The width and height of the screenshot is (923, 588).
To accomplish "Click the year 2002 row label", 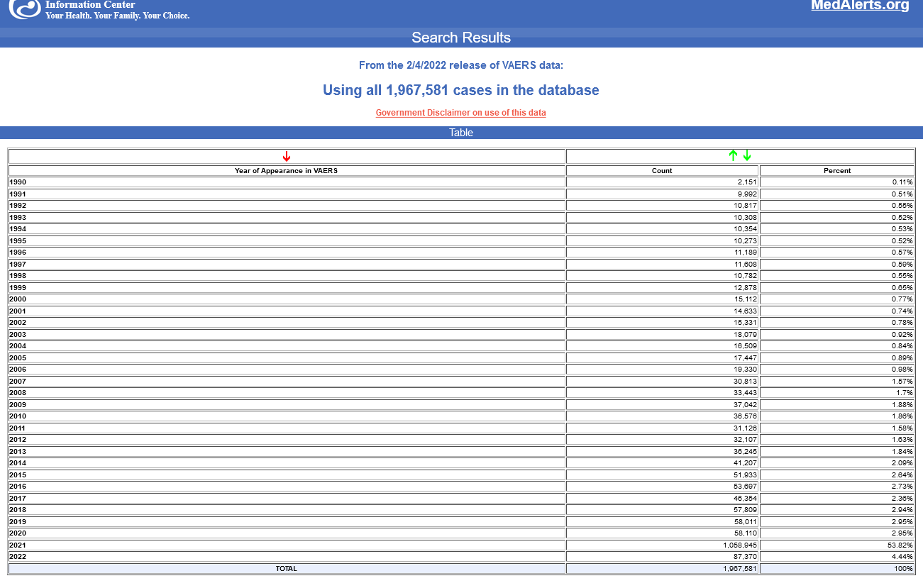I will coord(18,323).
